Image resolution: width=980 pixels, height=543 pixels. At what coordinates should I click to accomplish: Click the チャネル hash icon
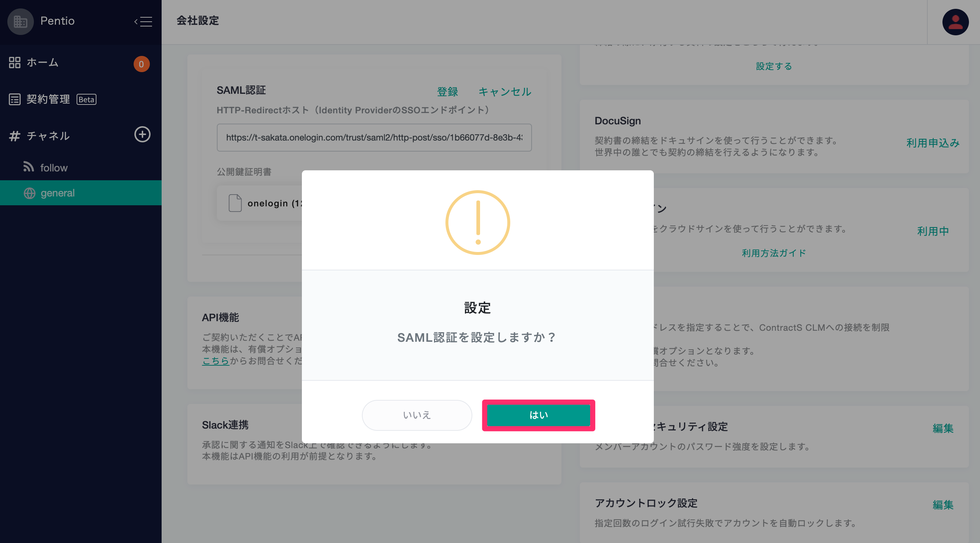[14, 136]
